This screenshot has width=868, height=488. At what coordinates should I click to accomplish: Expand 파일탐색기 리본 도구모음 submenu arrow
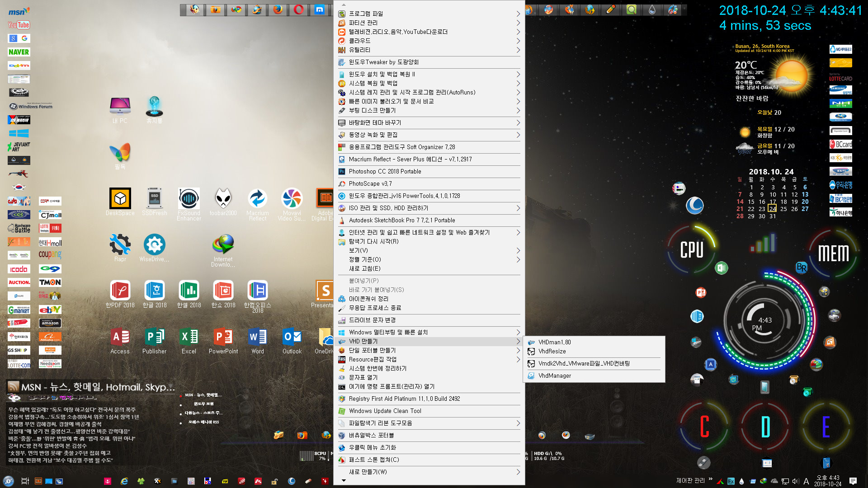[518, 423]
